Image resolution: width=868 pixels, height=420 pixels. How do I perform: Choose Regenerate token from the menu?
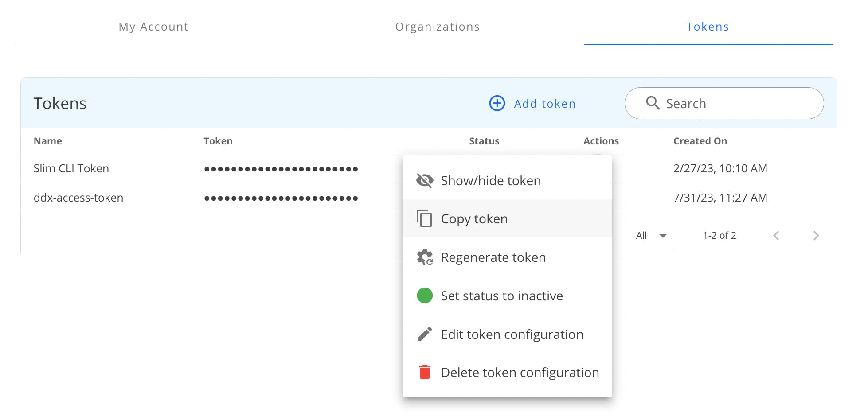pos(493,257)
